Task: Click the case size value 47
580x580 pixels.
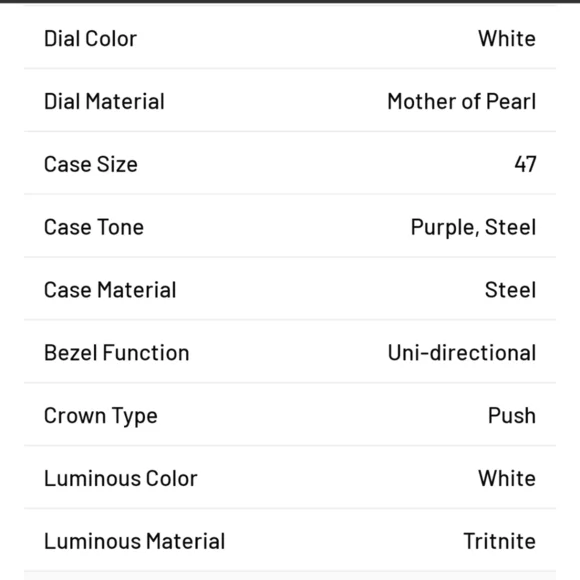Action: click(x=525, y=164)
